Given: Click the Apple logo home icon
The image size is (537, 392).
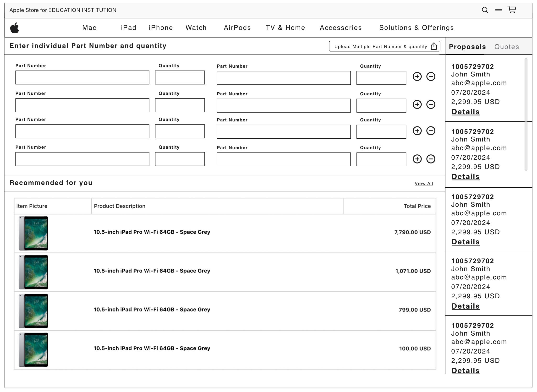Looking at the screenshot, I should (x=15, y=28).
